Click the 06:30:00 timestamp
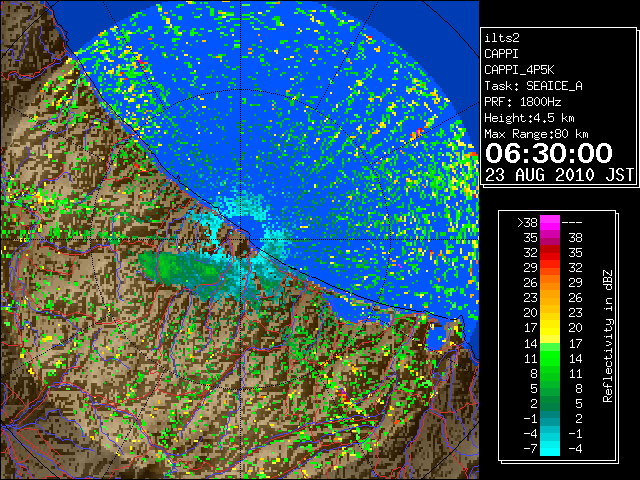 tap(549, 153)
